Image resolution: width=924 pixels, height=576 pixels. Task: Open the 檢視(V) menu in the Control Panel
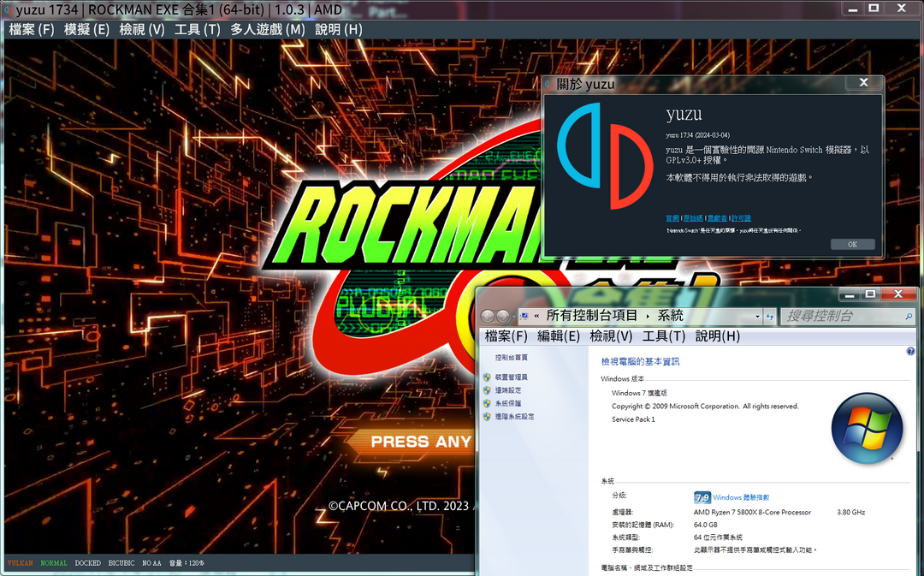click(611, 336)
